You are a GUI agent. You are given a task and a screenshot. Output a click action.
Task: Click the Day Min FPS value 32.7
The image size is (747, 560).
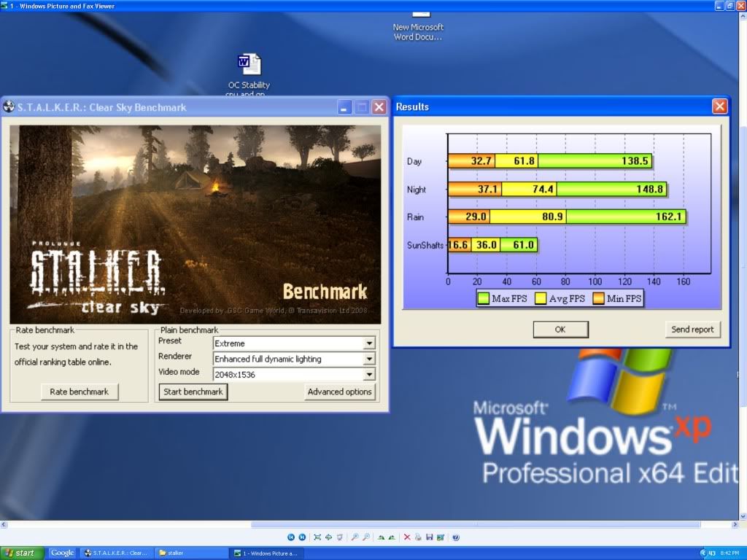pyautogui.click(x=481, y=161)
